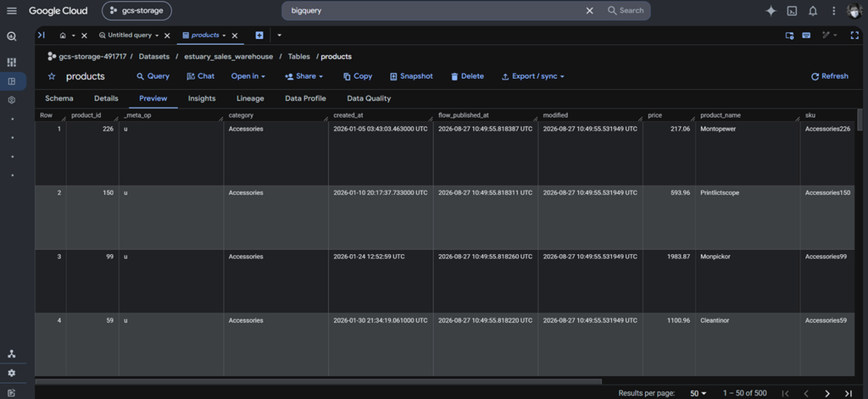Screen dimensions: 868x399
Task: Go to the next results page
Action: click(827, 393)
